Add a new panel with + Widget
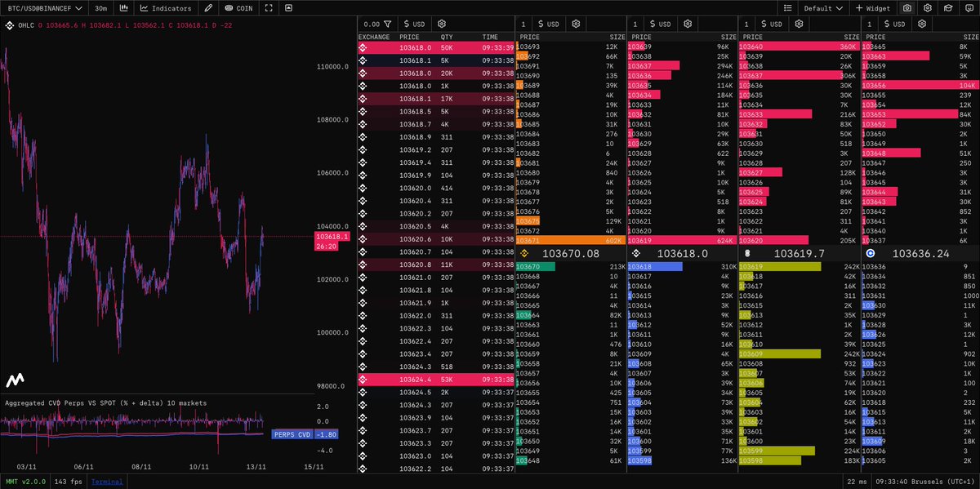 874,8
